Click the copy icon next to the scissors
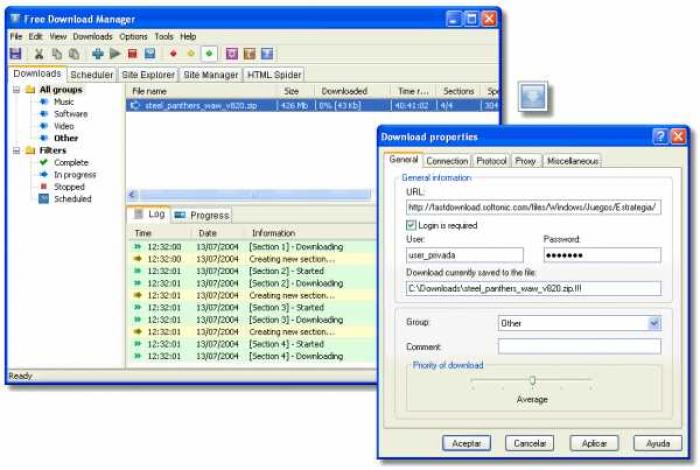Image resolution: width=700 pixels, height=470 pixels. point(57,54)
